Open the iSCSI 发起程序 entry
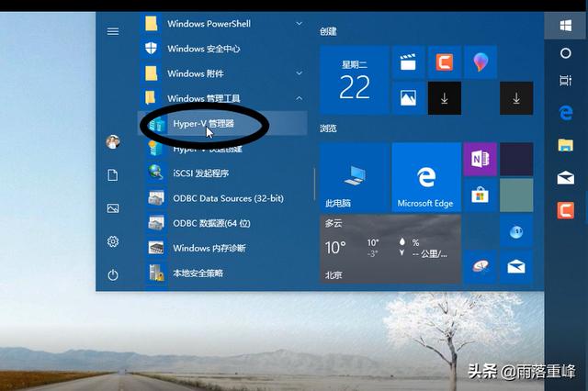Screen dimensions: 588x391 pos(223,173)
